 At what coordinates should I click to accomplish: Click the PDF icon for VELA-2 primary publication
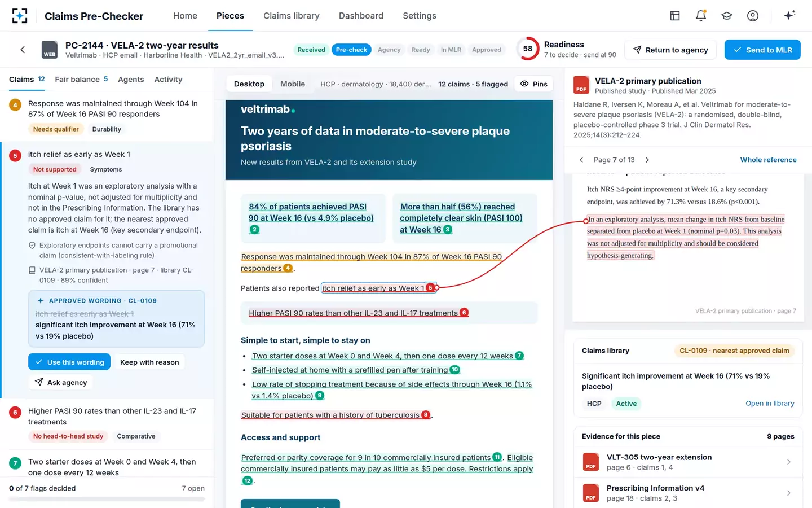pos(581,85)
